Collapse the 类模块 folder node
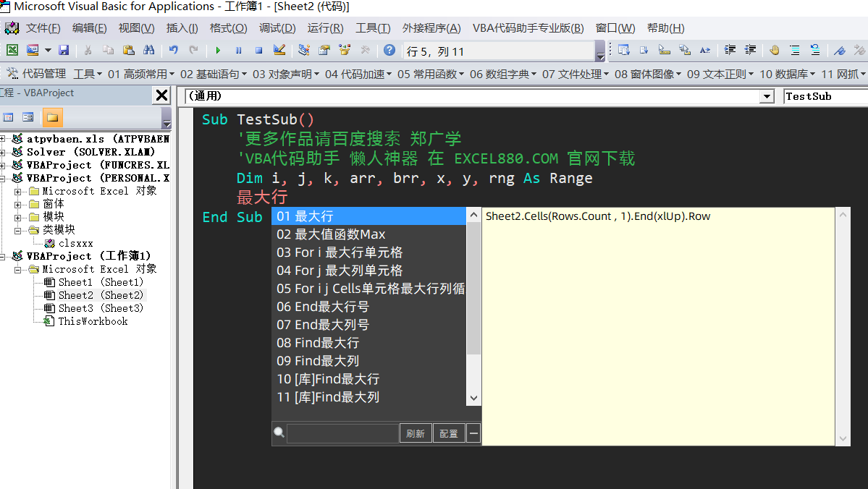Screen dimensions: 868x489 17,230
